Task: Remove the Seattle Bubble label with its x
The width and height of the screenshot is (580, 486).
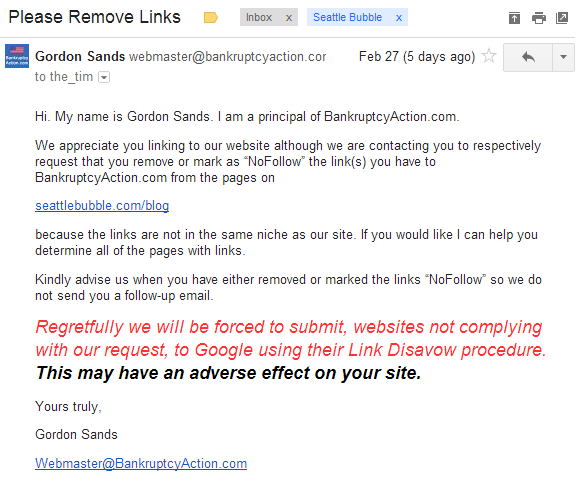Action: (x=399, y=18)
